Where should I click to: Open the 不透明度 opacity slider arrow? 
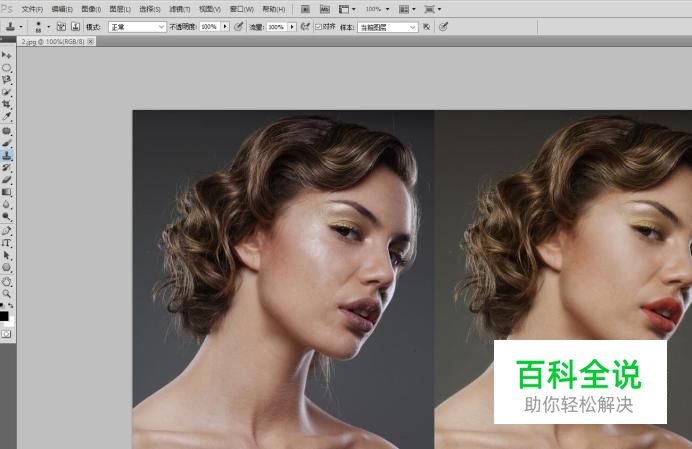tap(226, 27)
